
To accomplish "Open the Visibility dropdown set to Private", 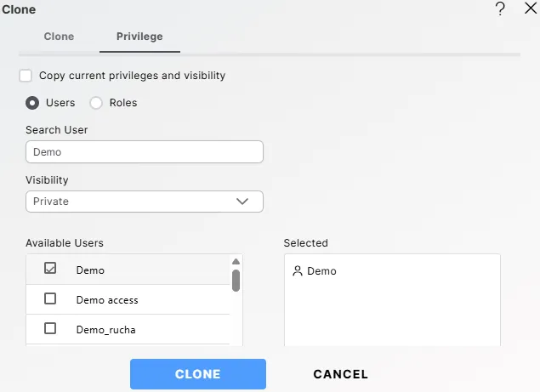I will click(144, 202).
